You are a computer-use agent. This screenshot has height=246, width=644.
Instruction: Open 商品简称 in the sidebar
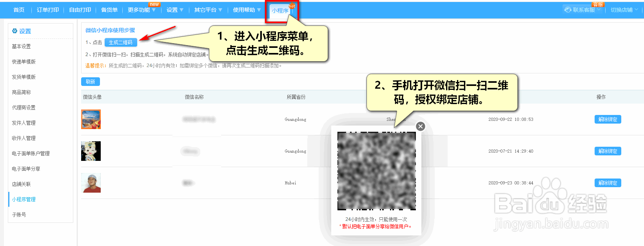(x=21, y=92)
